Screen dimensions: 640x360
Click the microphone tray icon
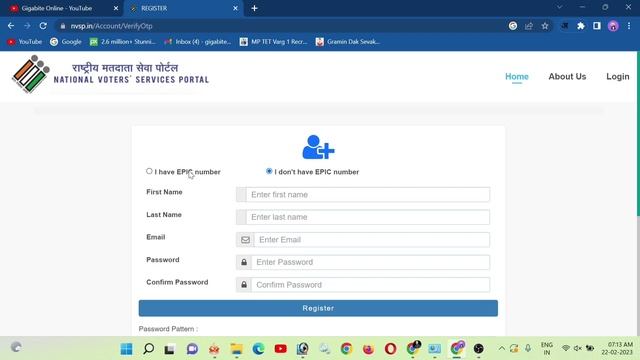point(528,348)
